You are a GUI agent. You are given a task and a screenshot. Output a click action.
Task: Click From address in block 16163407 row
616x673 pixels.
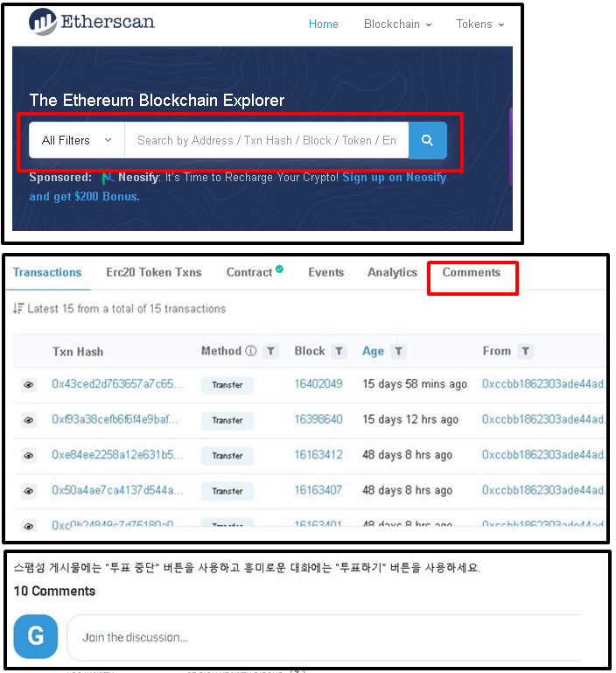point(543,490)
